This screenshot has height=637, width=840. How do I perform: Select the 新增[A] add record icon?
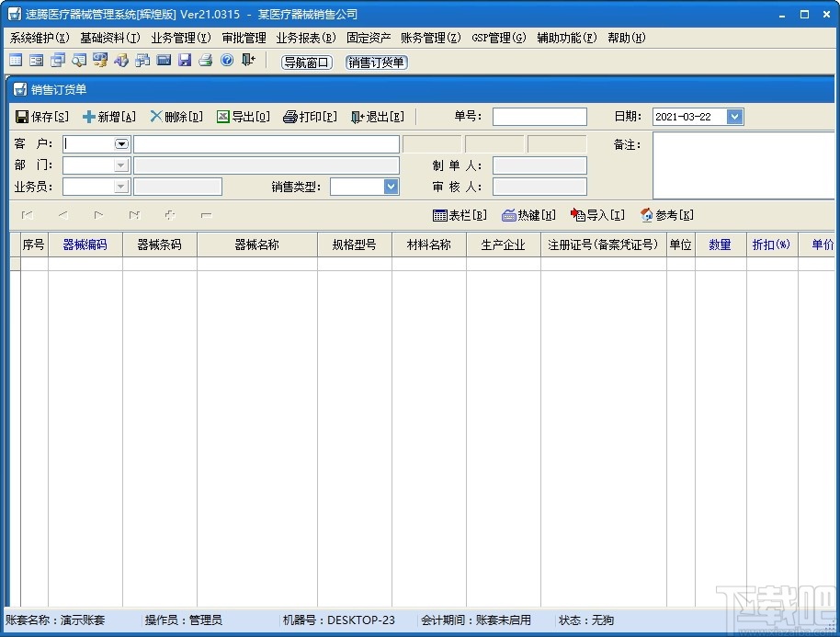[108, 116]
